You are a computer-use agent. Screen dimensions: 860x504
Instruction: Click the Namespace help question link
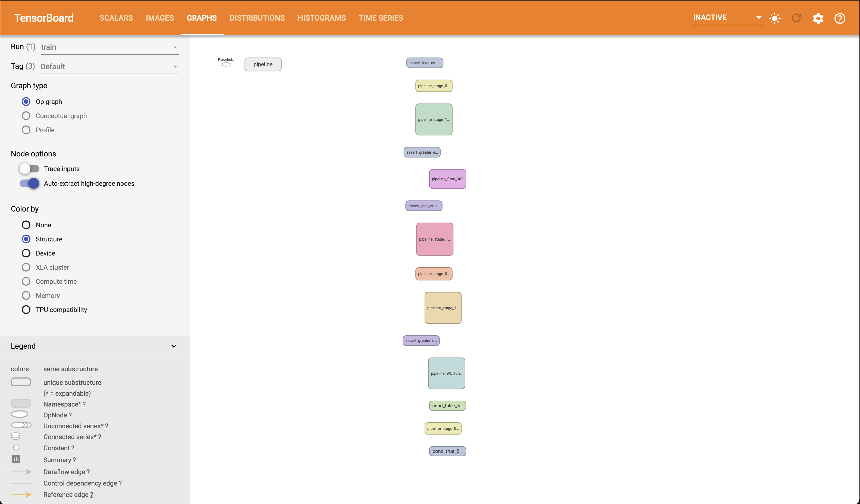point(84,404)
